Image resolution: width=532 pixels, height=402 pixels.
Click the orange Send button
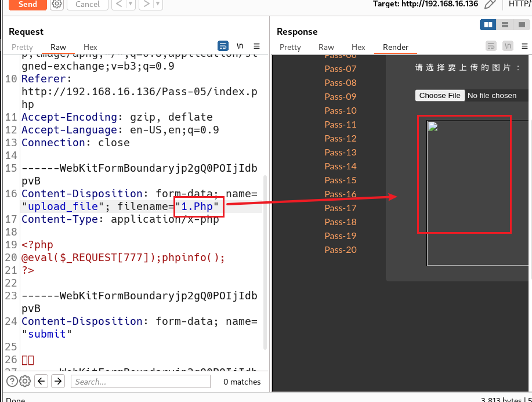(x=28, y=5)
